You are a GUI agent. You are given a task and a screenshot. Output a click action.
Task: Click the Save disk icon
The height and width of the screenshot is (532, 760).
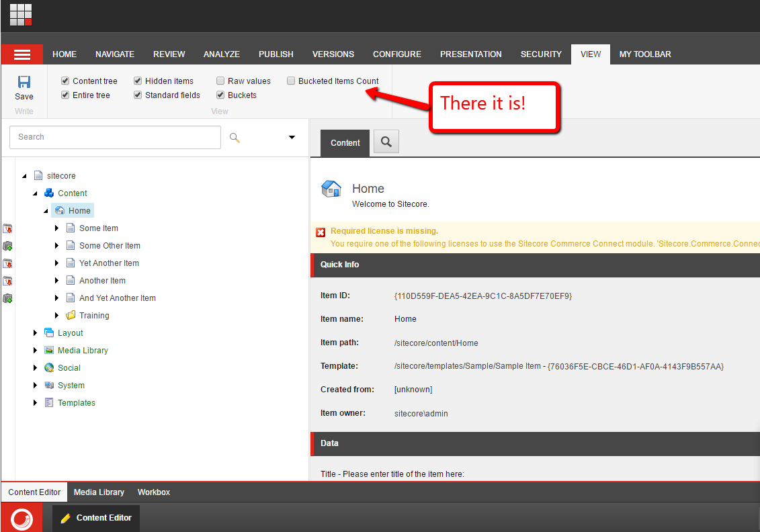point(24,82)
